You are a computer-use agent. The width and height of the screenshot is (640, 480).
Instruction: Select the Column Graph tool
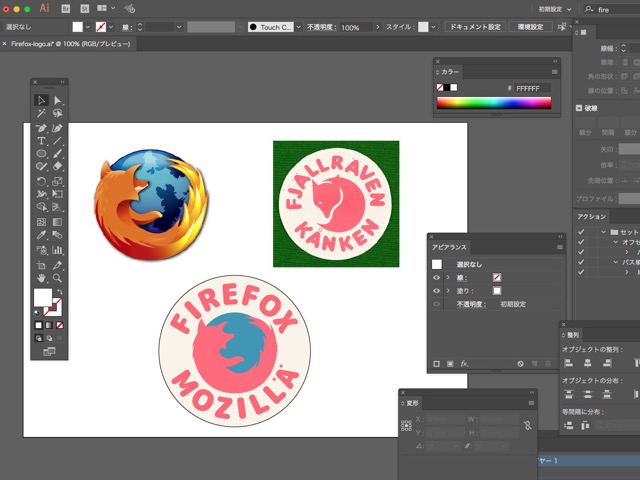tap(58, 250)
